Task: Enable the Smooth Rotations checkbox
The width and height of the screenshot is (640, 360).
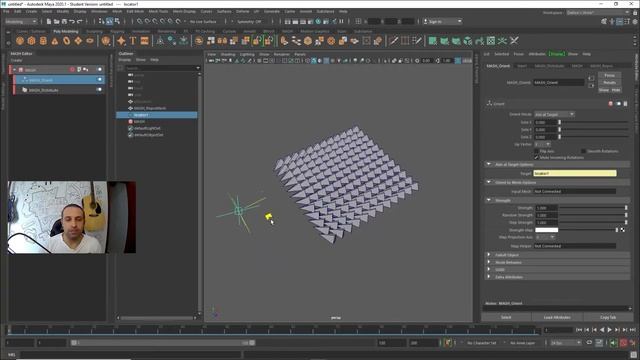Action: point(583,151)
